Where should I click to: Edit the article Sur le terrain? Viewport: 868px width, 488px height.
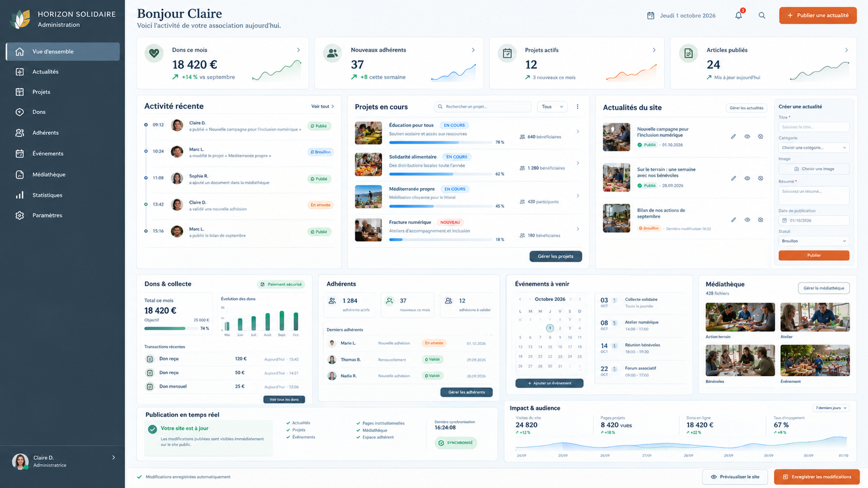(733, 178)
